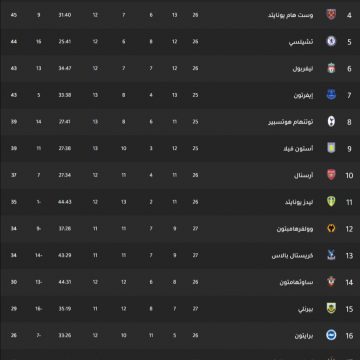This screenshot has height=360, width=360.
Task: Click the Chelsea club crest
Action: 331,41
